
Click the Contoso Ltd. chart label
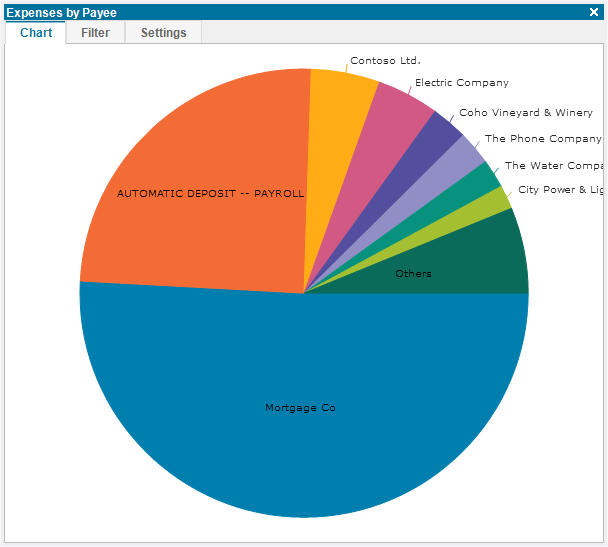385,60
